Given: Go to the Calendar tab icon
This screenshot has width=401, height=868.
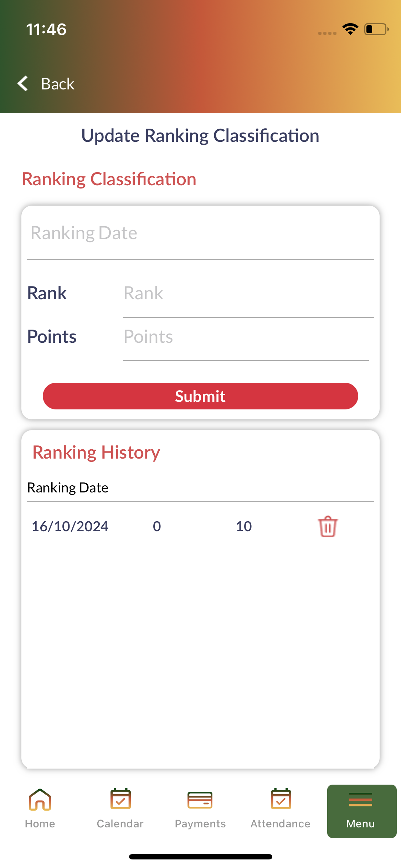Looking at the screenshot, I should pos(120,799).
